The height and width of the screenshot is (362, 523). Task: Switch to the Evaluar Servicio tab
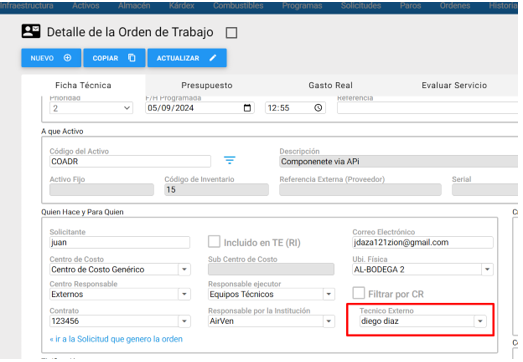click(x=454, y=85)
